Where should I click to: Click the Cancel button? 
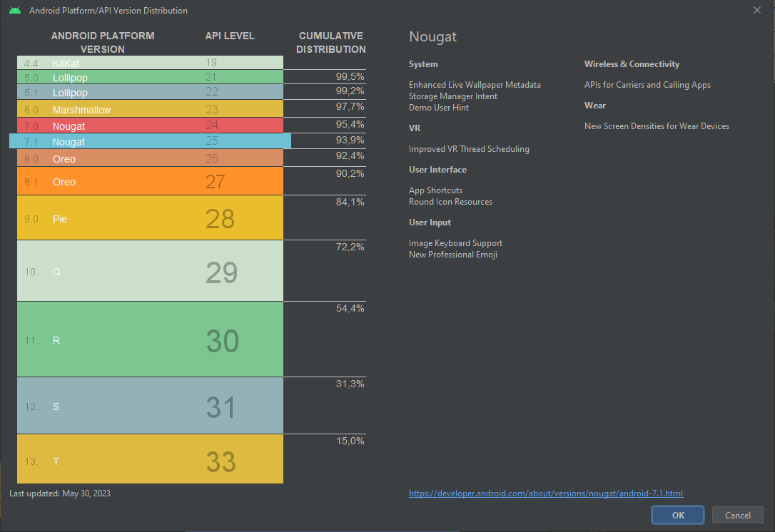[x=737, y=515]
